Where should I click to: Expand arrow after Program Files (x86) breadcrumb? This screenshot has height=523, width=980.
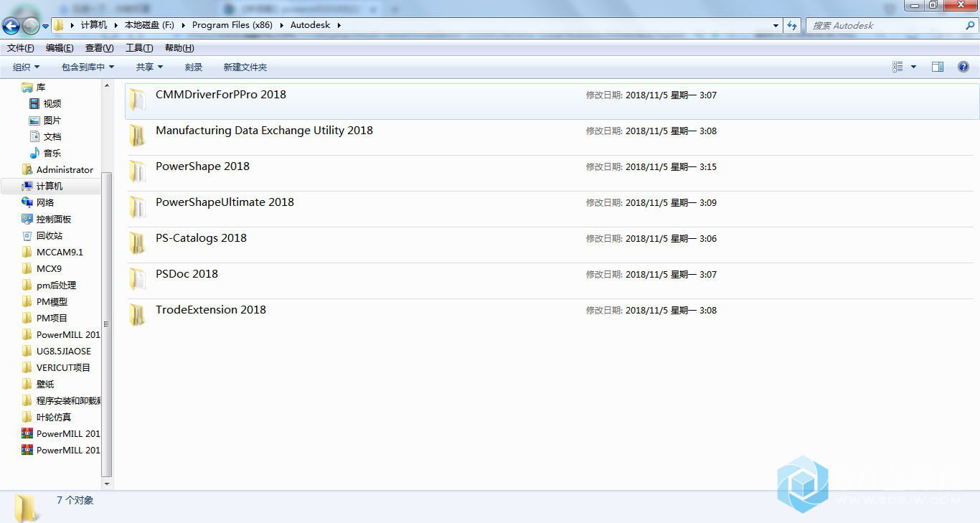click(x=281, y=25)
